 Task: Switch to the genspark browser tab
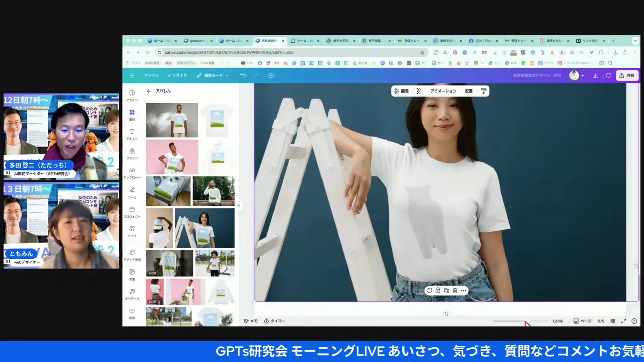tap(197, 41)
